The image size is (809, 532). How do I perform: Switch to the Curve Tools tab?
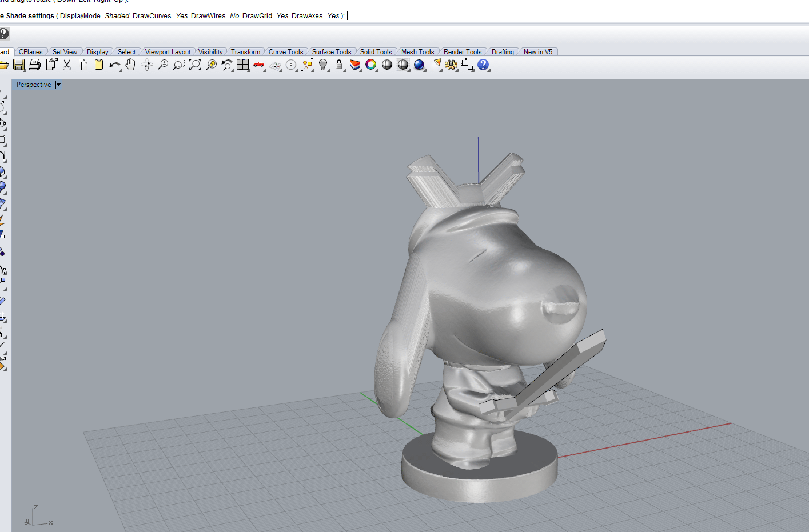point(286,52)
